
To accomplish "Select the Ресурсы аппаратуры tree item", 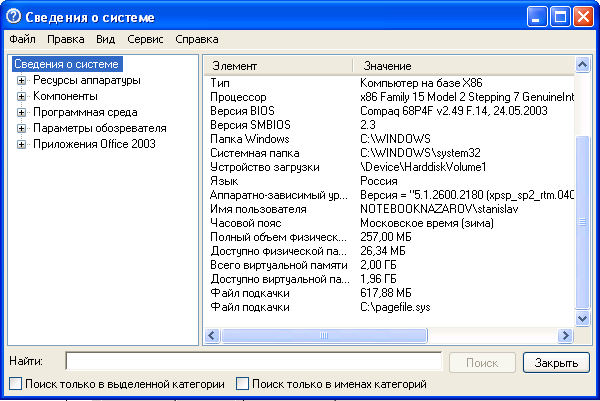I will coord(87,80).
